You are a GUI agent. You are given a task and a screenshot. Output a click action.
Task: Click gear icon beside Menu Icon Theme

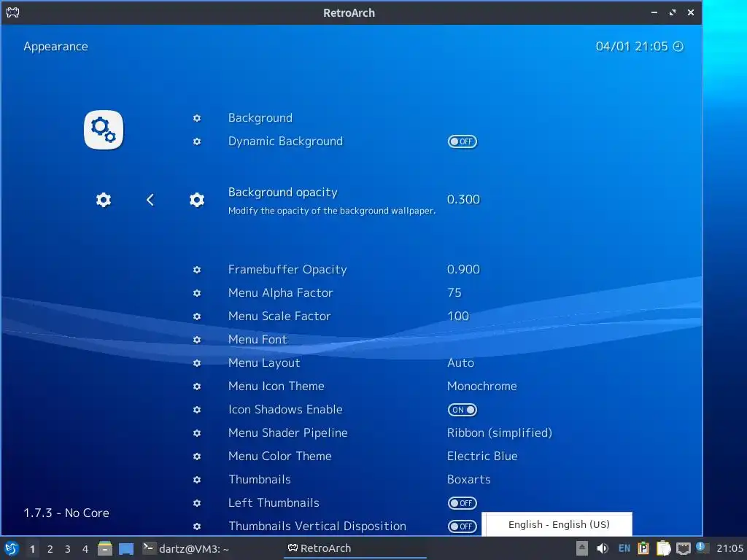pyautogui.click(x=197, y=386)
